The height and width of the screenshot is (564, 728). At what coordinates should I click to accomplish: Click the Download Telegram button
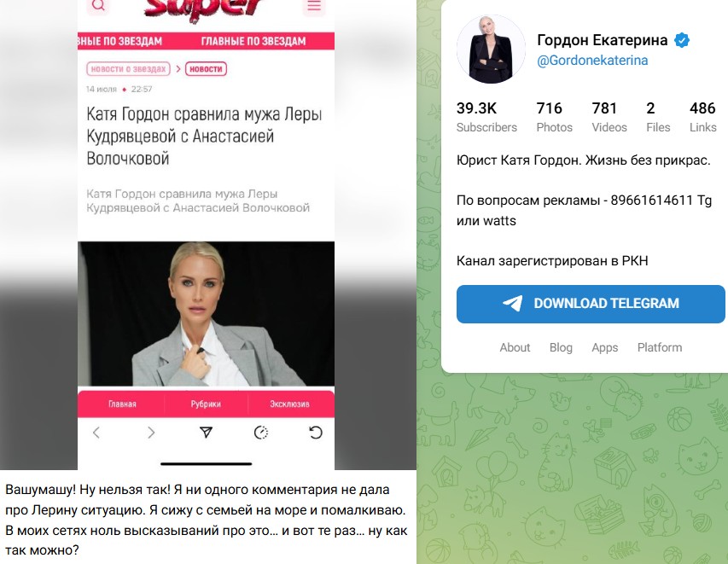(591, 304)
